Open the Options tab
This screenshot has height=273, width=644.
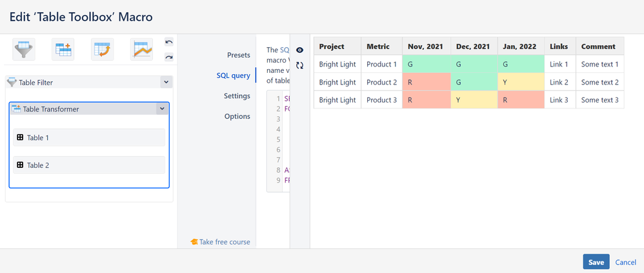[237, 117]
